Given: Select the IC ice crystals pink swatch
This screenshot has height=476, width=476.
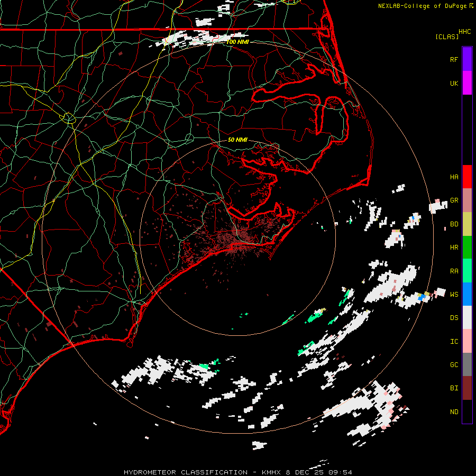Looking at the screenshot, I should [467, 341].
